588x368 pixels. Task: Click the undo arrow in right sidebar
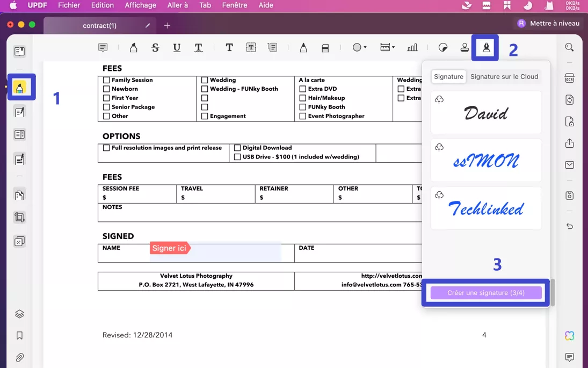coord(569,226)
